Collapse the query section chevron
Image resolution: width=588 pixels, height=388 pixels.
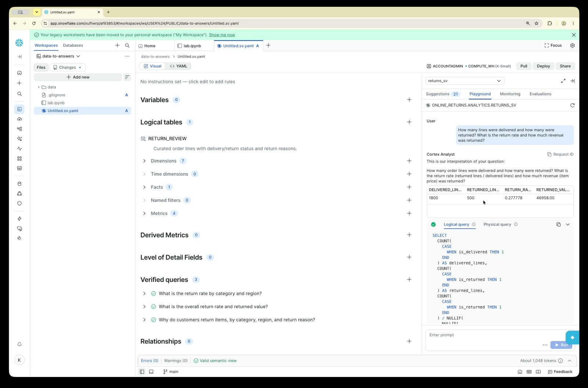(x=568, y=224)
